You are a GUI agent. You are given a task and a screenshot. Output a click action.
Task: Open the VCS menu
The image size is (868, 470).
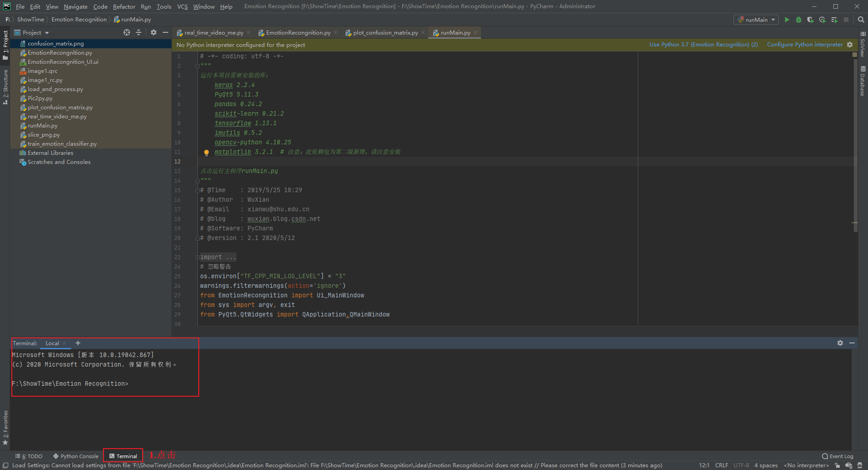pyautogui.click(x=182, y=6)
